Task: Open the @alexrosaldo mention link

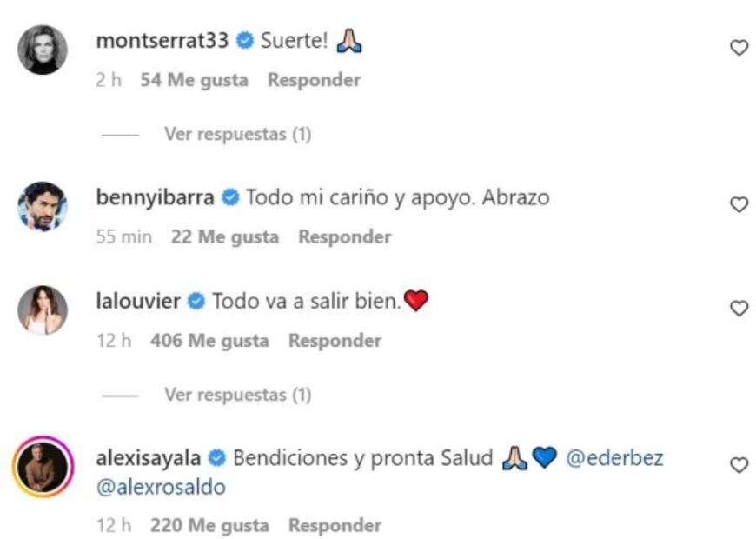Action: pyautogui.click(x=161, y=488)
